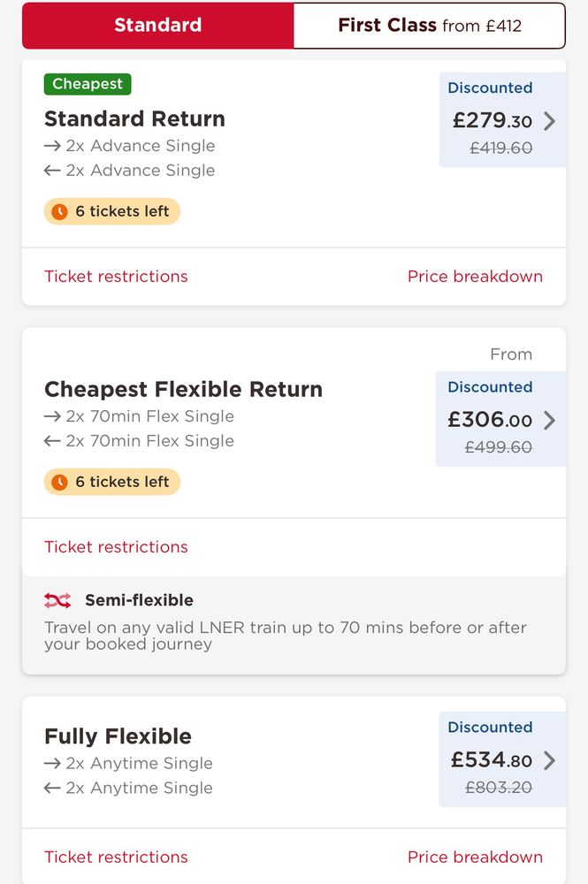This screenshot has width=588, height=884.
Task: Click the chevron beside the £306.00 price
Action: click(549, 420)
